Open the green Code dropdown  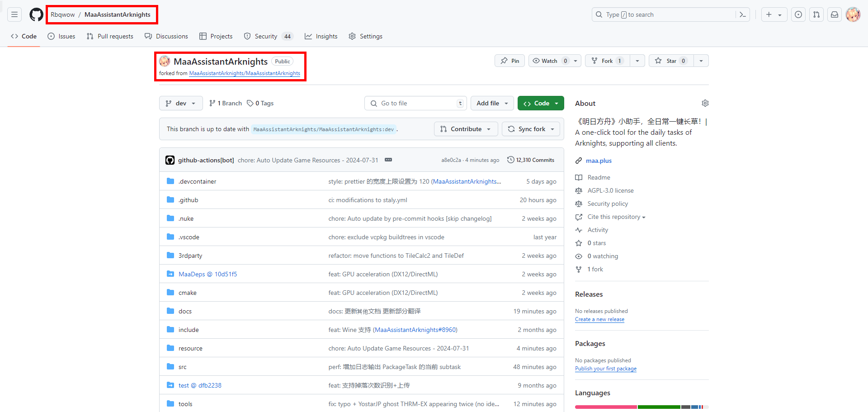point(541,103)
